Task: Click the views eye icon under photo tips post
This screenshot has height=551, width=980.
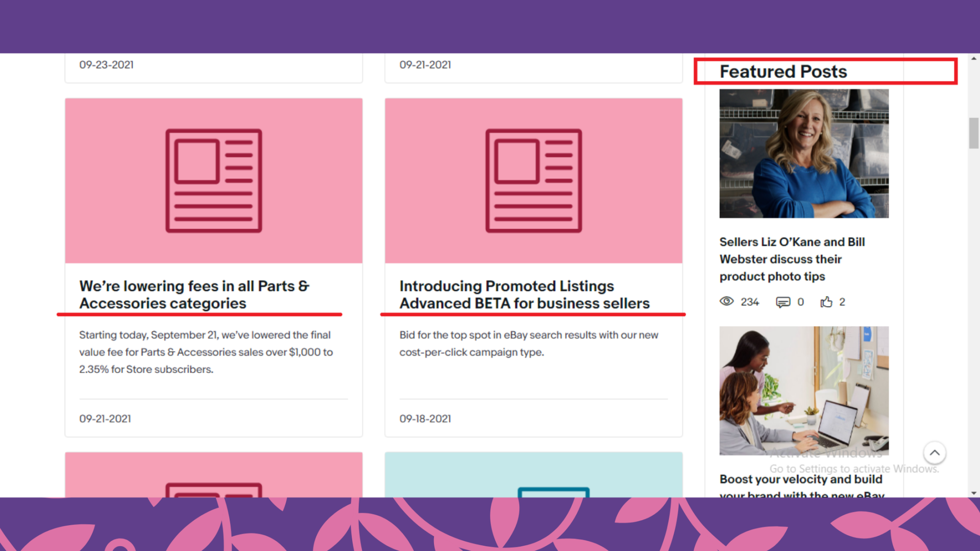Action: click(x=726, y=301)
